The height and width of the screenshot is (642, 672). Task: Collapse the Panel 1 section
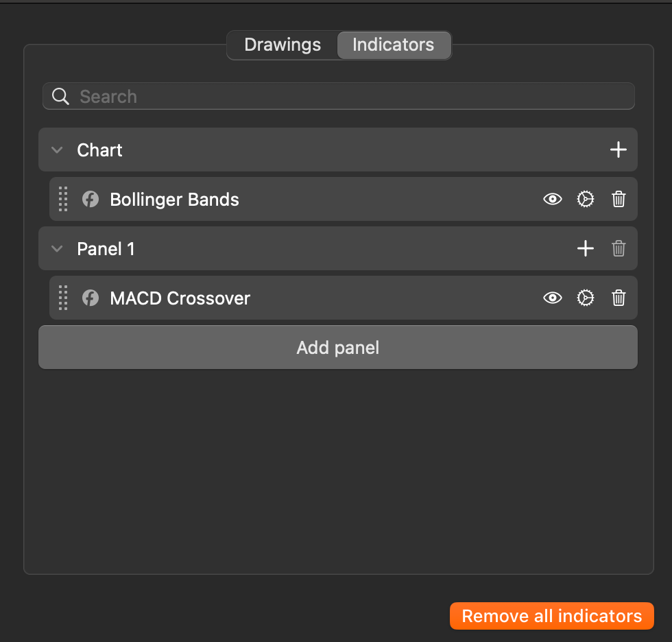pyautogui.click(x=58, y=248)
